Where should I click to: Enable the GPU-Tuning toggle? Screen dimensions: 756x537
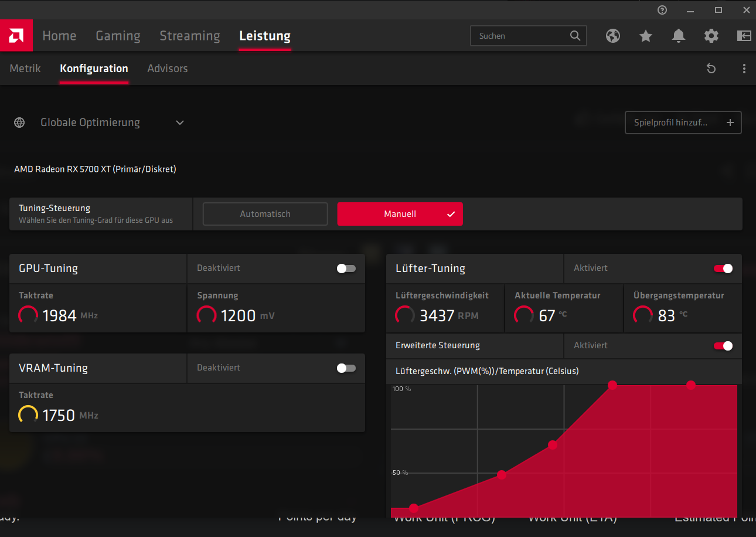click(x=346, y=268)
